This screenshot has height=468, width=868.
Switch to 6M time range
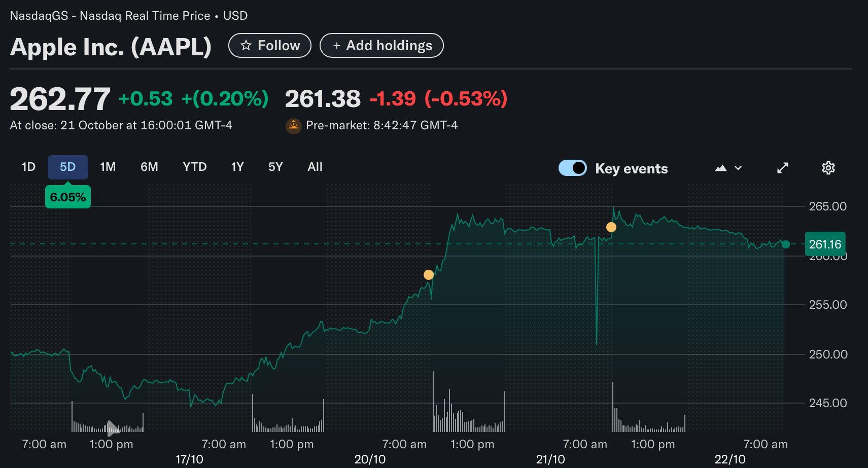(x=149, y=167)
